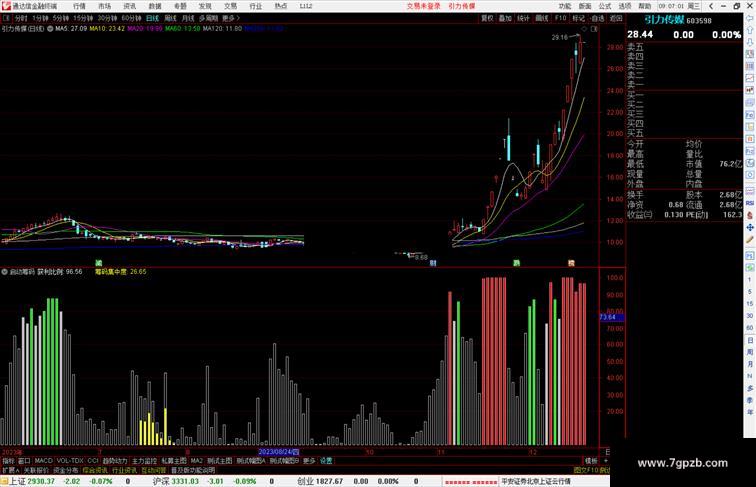This screenshot has height=487, width=756.
Task: Select the VOL-TDX indicator tab
Action: click(x=70, y=461)
